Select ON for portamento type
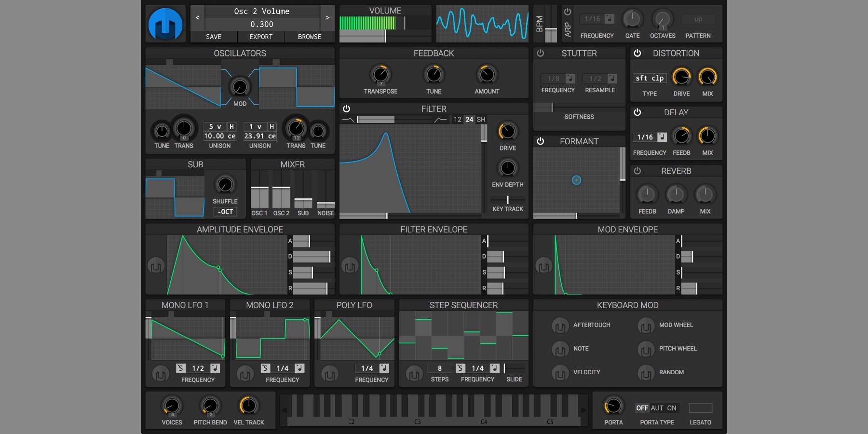 pyautogui.click(x=672, y=408)
